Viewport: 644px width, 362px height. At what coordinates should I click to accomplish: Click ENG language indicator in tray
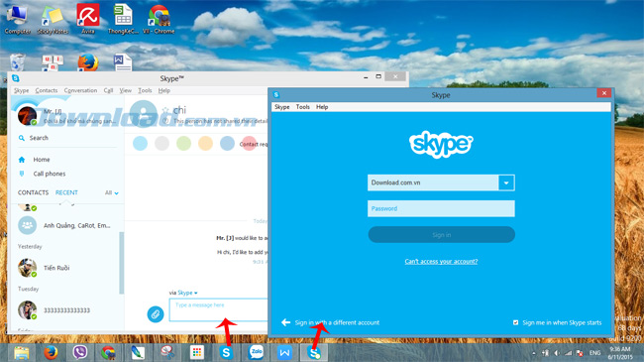pos(594,353)
